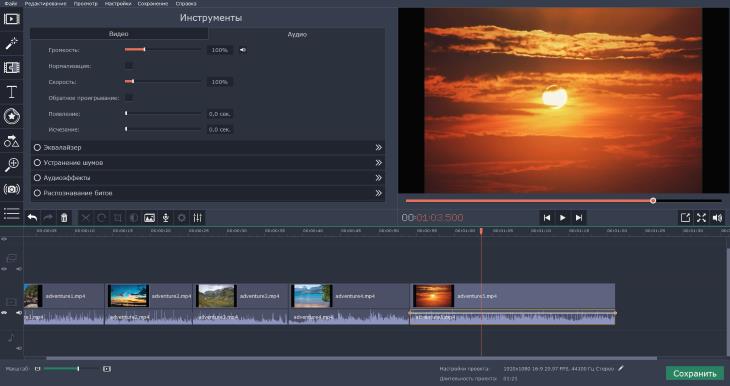Screen dimensions: 730x386
Task: Toggle visibility of the overlay track
Action: click(x=4, y=269)
